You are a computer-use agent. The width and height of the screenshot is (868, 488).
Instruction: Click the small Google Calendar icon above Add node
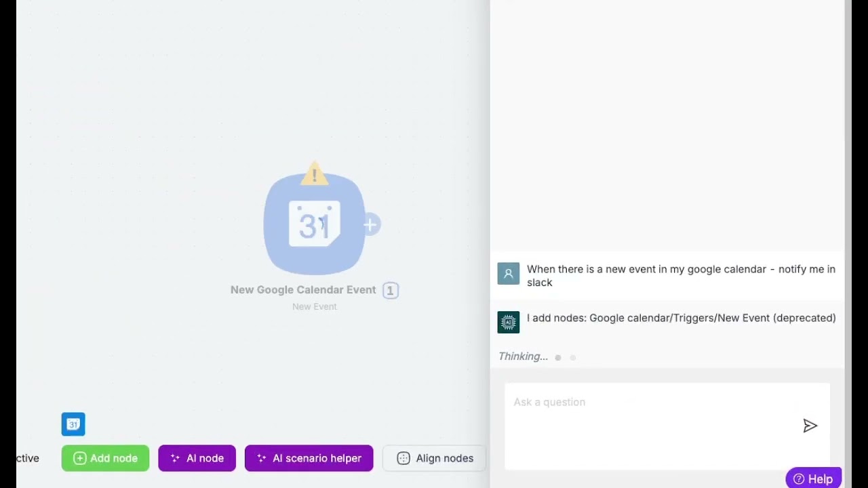(x=73, y=424)
